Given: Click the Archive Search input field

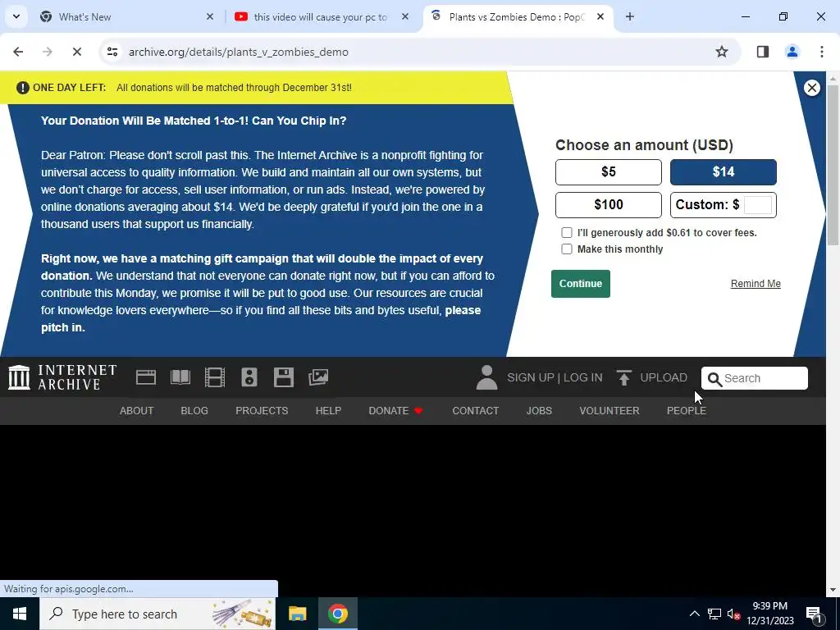Looking at the screenshot, I should (x=755, y=378).
